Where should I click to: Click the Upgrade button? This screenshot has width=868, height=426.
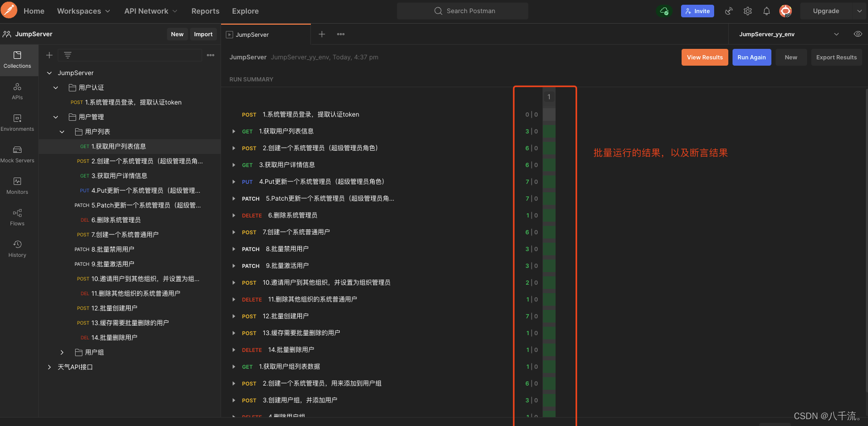pos(827,11)
